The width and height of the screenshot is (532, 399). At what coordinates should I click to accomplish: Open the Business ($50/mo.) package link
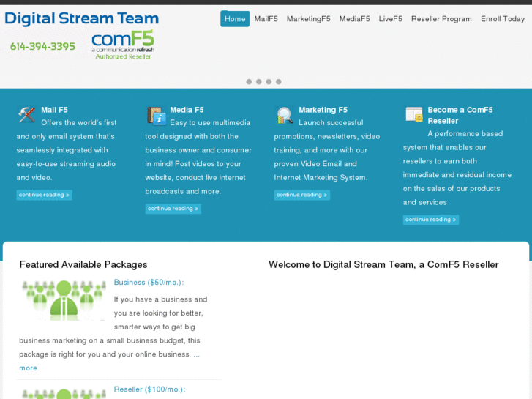point(149,283)
